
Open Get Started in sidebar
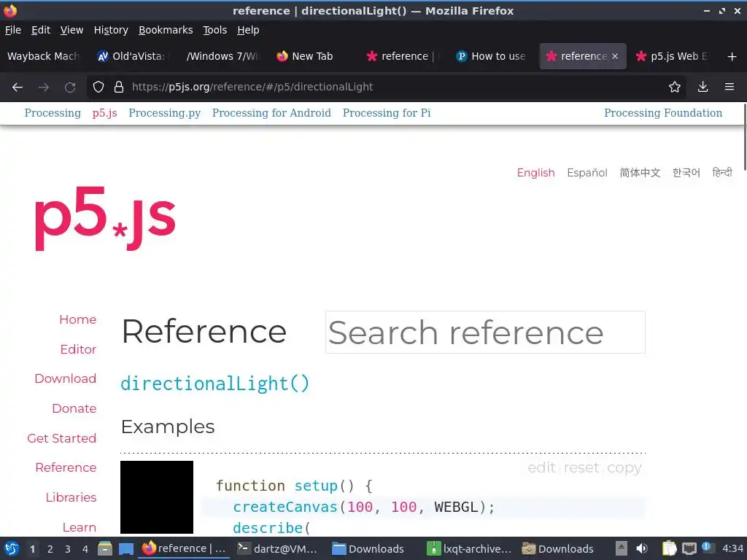(x=61, y=438)
